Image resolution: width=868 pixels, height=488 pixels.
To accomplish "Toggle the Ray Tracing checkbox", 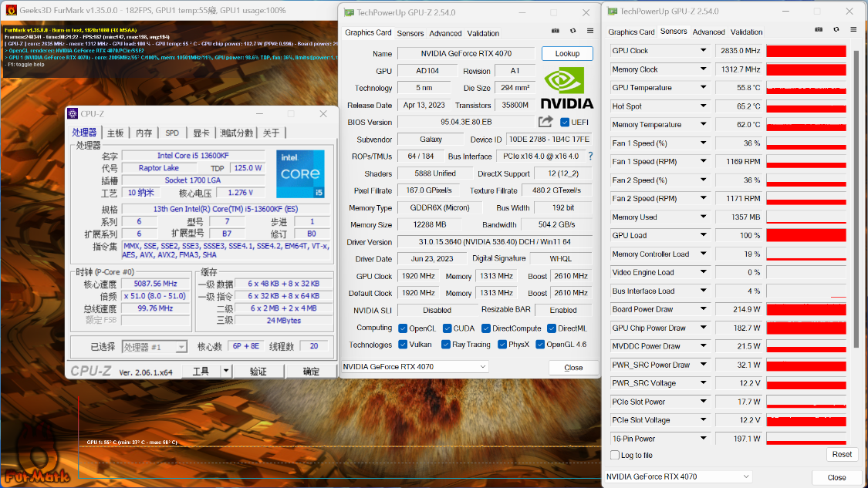I will coord(446,345).
